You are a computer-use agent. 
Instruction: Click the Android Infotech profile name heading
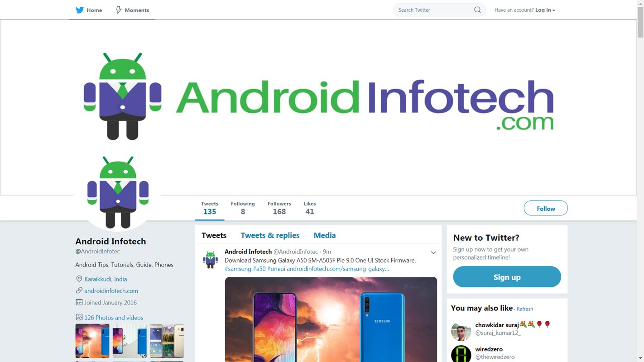pos(111,241)
